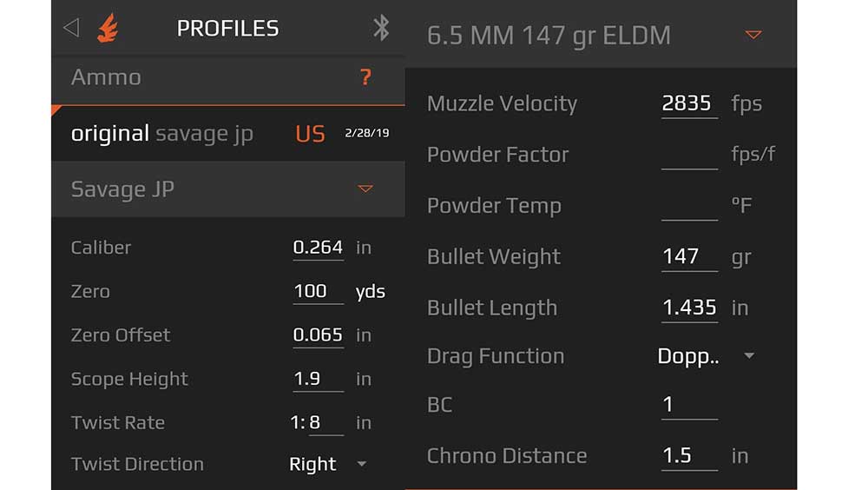This screenshot has width=868, height=490.
Task: Edit the Caliber value field
Action: 318,248
